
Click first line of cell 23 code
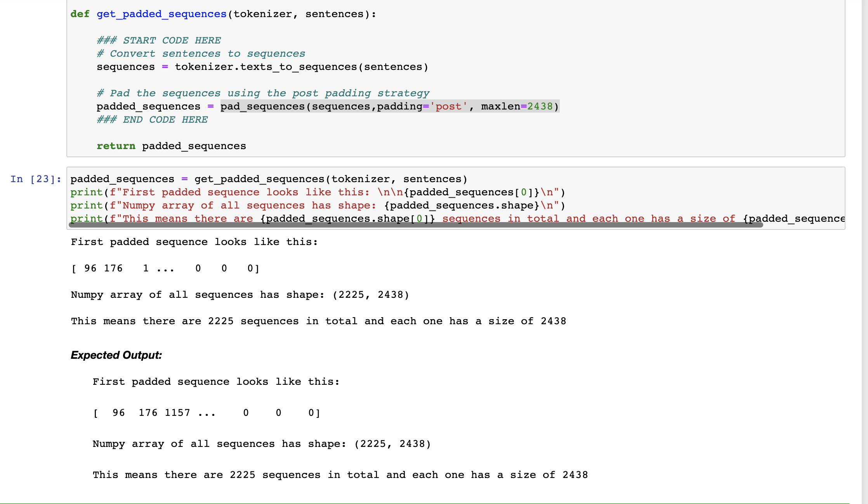pyautogui.click(x=268, y=179)
